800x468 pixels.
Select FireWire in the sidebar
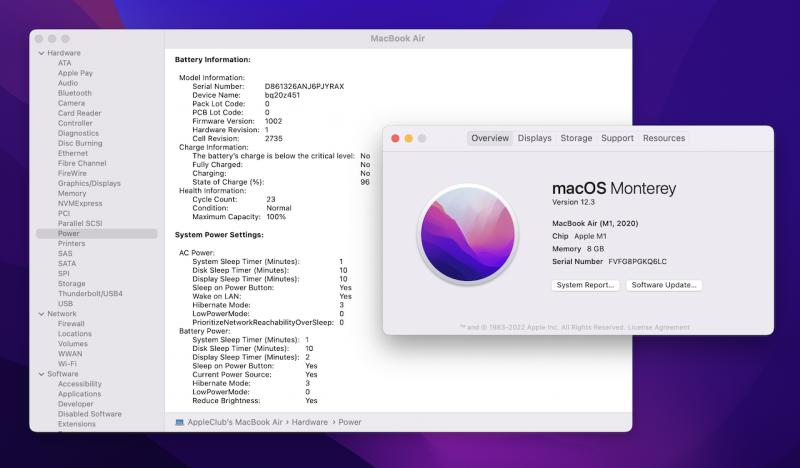tap(72, 174)
